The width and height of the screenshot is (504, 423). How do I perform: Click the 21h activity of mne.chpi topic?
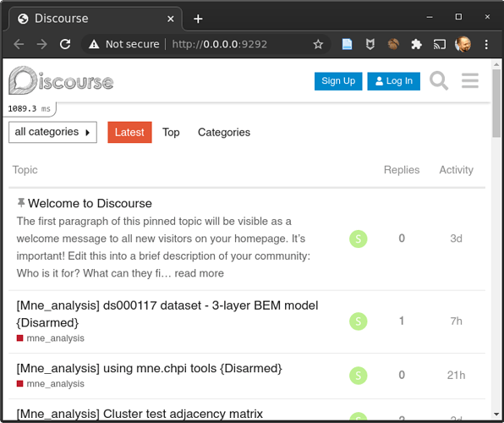coord(456,375)
